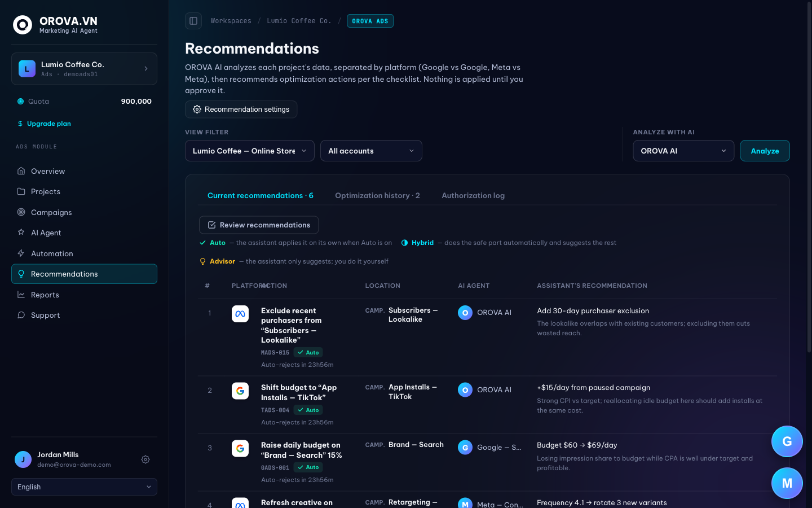Expand the Lumio Coffee Co. workspace chevron
Image resolution: width=812 pixels, height=508 pixels.
click(146, 69)
